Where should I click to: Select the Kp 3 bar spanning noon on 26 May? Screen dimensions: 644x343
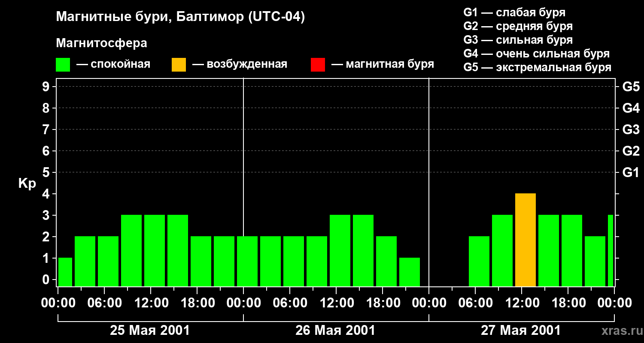[340, 251]
